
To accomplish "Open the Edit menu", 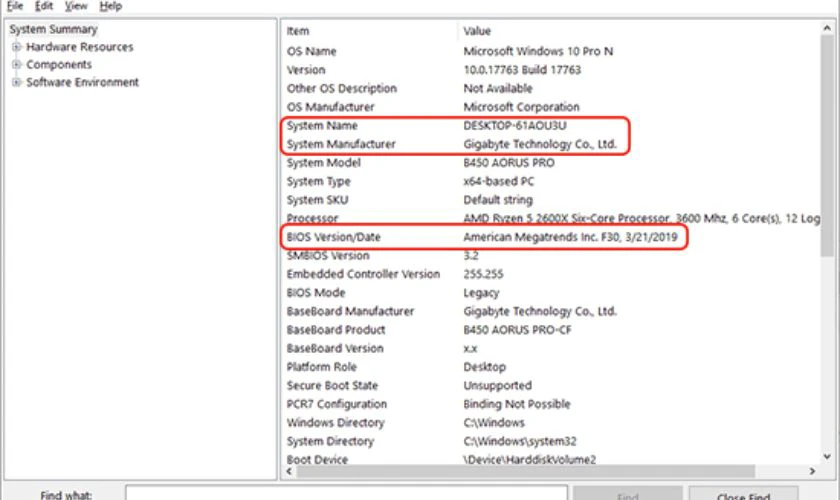I will click(44, 6).
